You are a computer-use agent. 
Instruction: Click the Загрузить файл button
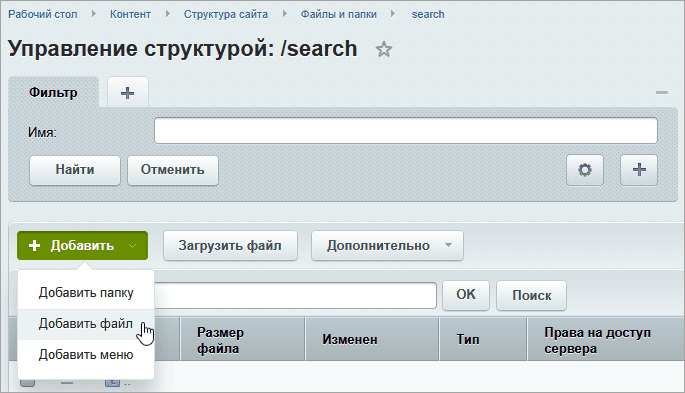click(x=230, y=245)
